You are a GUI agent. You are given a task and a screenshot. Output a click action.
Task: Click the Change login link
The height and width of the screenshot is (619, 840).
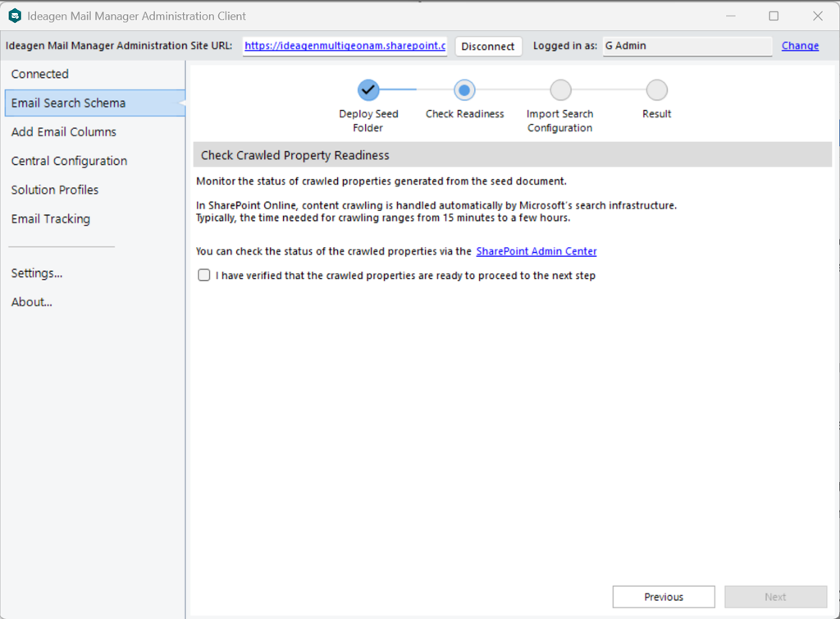click(x=800, y=46)
